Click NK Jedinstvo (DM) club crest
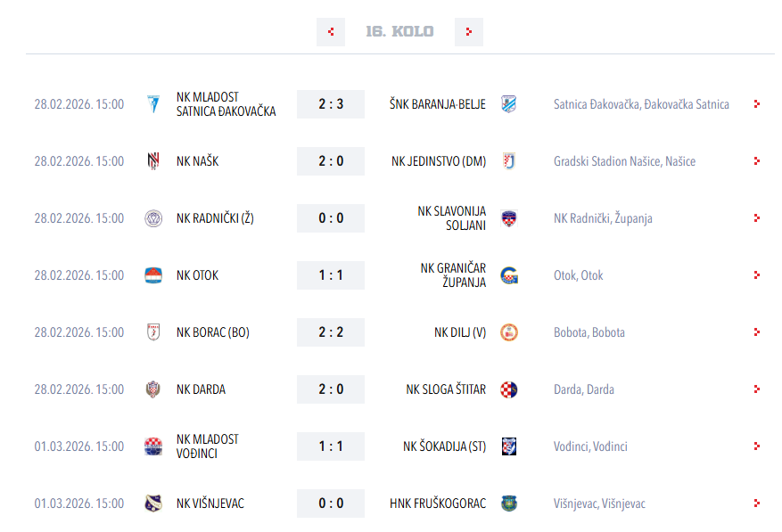Image resolution: width=782 pixels, height=532 pixels. [x=509, y=161]
